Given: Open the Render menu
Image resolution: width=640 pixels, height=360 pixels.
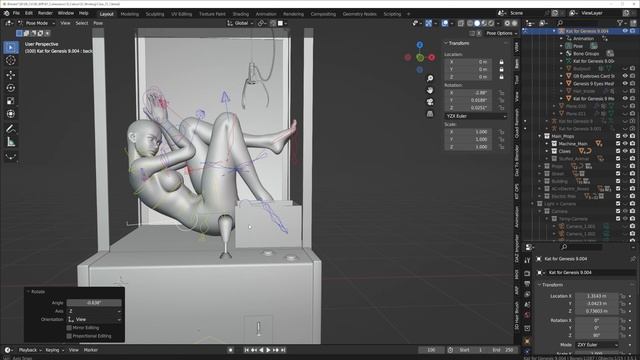Looking at the screenshot, I should click(x=45, y=13).
